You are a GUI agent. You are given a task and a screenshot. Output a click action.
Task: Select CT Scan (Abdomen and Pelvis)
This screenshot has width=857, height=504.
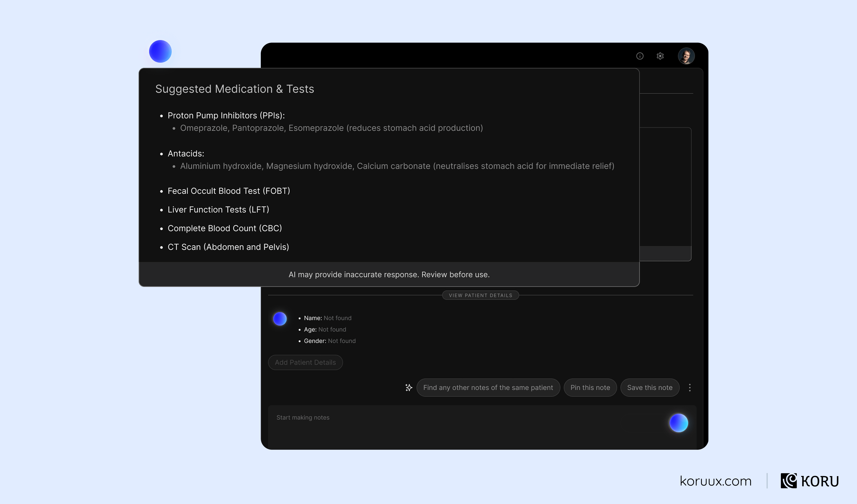(x=228, y=247)
